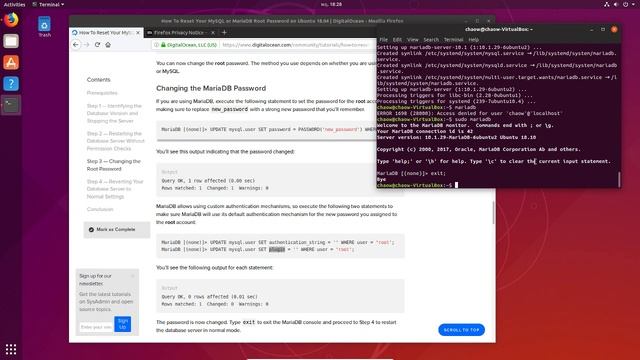Expand the system menu arrow in top bar
This screenshot has height=360, width=640.
(x=633, y=4)
